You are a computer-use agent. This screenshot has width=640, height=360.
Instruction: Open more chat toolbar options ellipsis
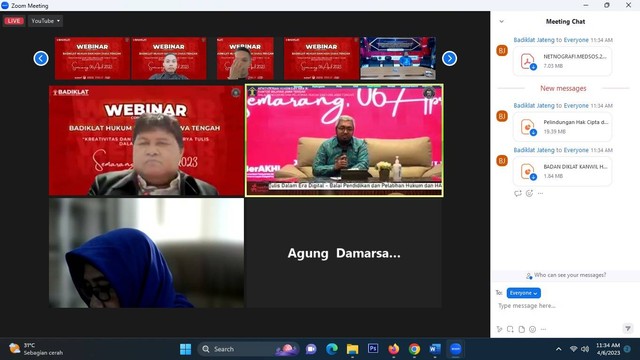pos(543,329)
